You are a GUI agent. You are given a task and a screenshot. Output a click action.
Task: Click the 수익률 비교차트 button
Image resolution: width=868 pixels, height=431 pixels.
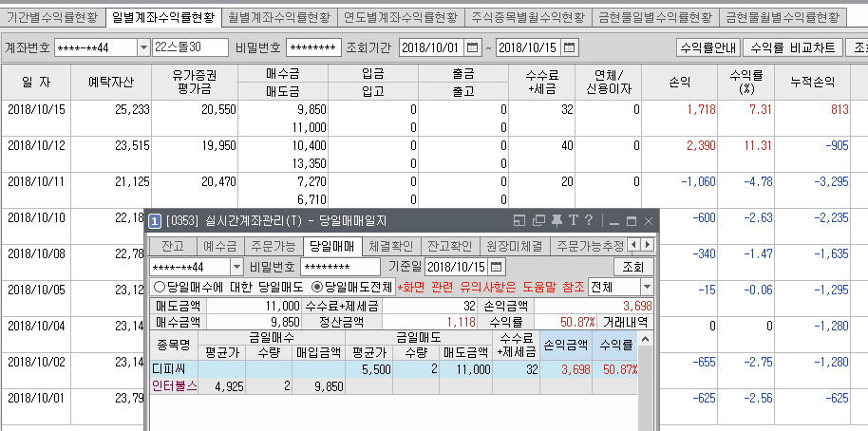(x=793, y=47)
